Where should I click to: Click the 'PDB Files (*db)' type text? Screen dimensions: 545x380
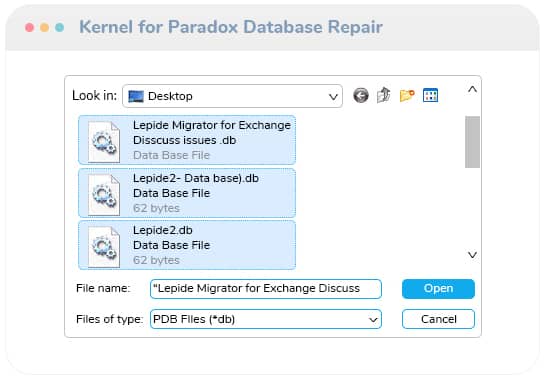194,319
